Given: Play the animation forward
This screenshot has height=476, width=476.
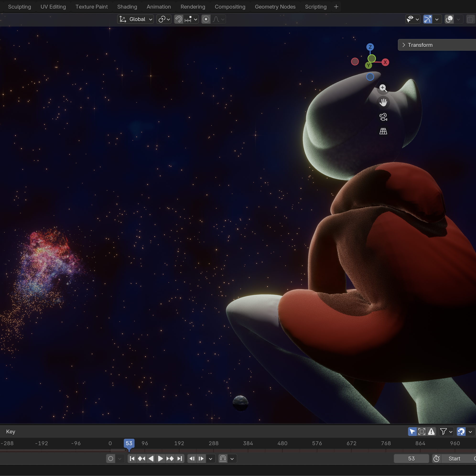Looking at the screenshot, I should (160, 459).
